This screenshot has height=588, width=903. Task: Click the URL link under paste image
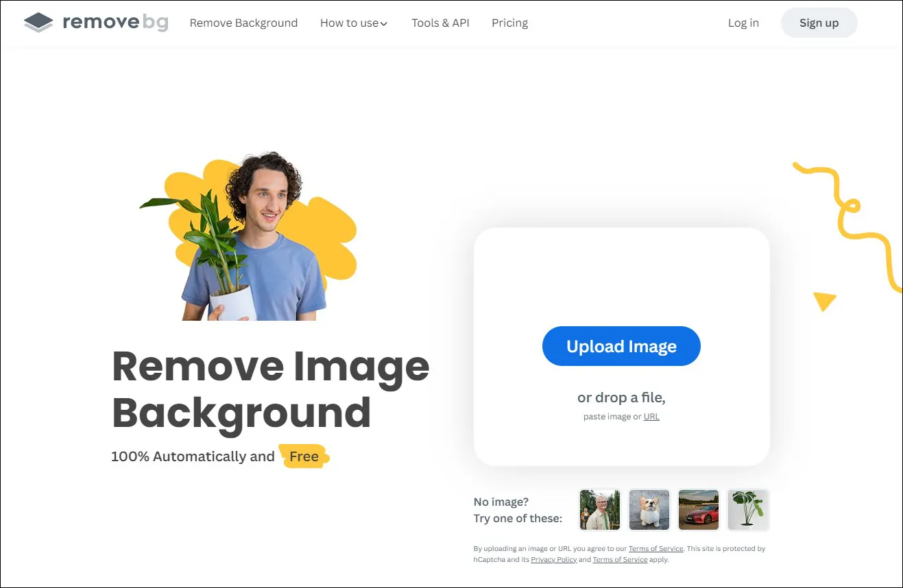651,417
